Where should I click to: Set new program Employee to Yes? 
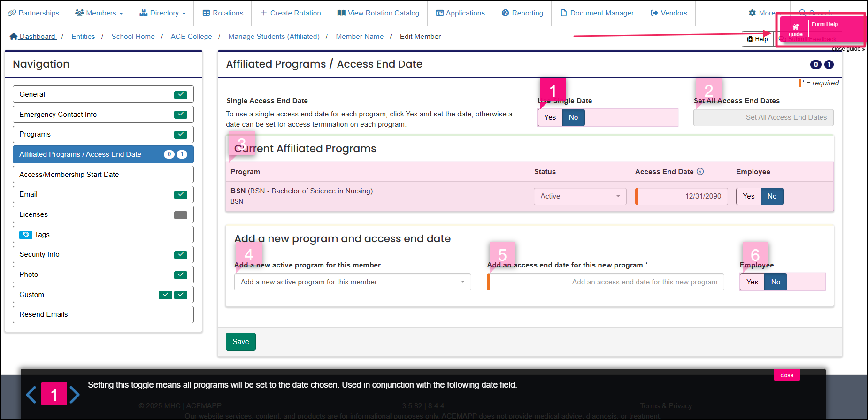752,282
